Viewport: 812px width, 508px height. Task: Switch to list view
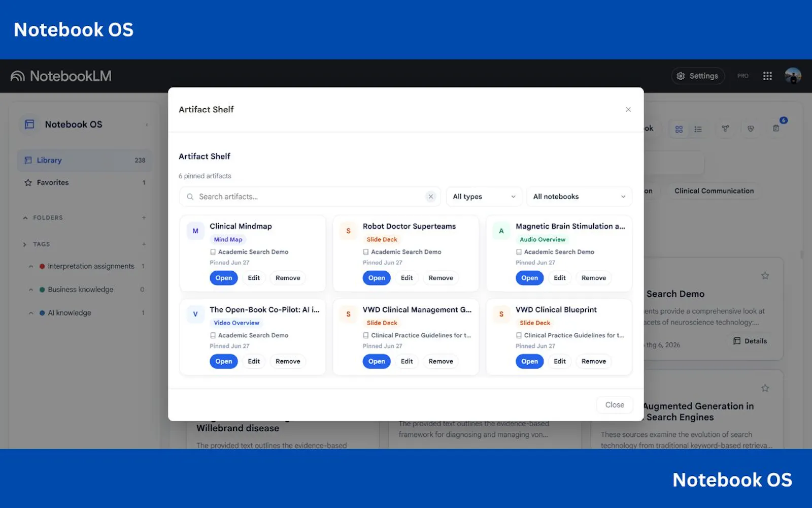click(698, 129)
